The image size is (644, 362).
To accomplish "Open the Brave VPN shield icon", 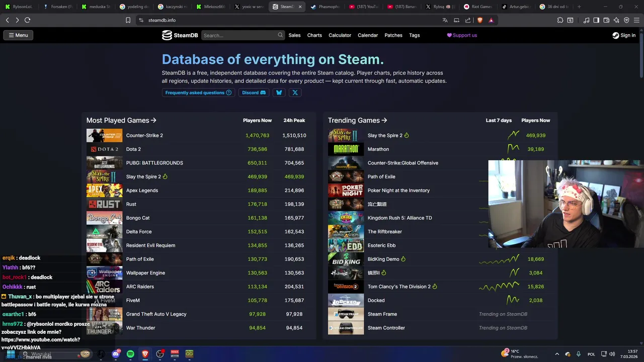I will 626,20.
